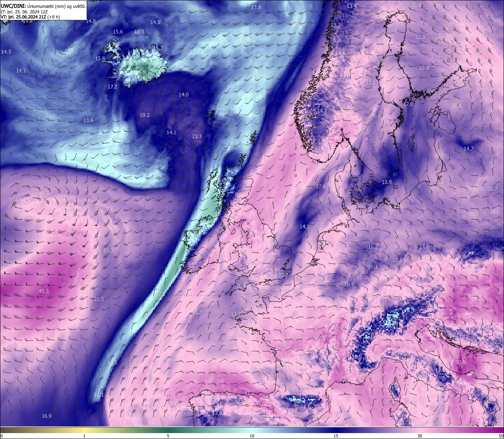
Task: Click the colour scale tick labeled 10
Action: (x=252, y=436)
